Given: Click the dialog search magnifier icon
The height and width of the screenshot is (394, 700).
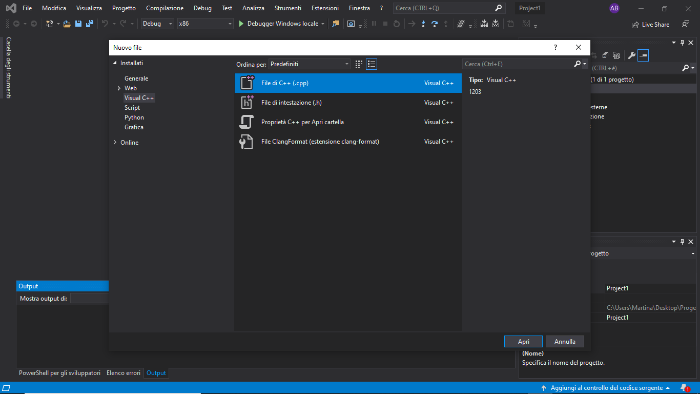Looking at the screenshot, I should tap(577, 64).
